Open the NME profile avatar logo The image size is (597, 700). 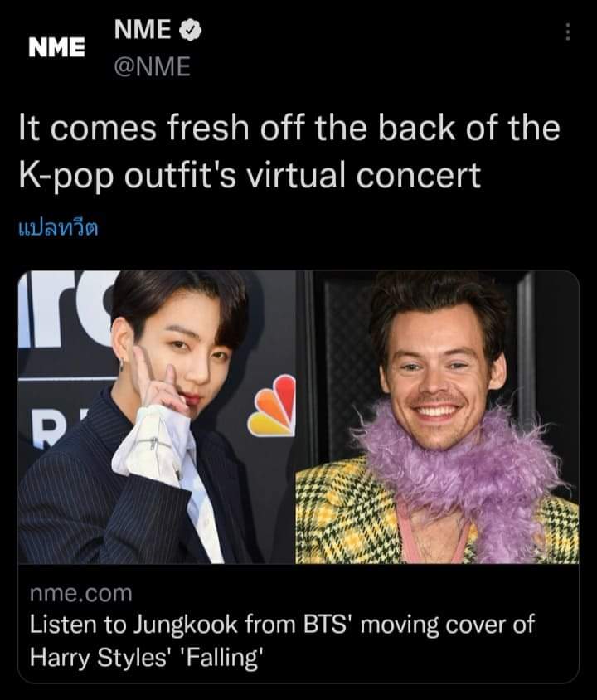point(56,47)
